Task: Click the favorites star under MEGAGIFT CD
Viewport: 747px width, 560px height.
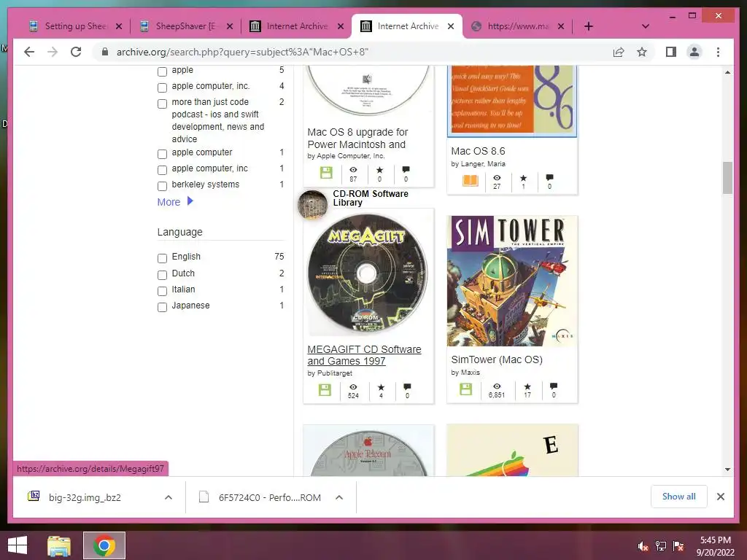Action: pyautogui.click(x=381, y=387)
